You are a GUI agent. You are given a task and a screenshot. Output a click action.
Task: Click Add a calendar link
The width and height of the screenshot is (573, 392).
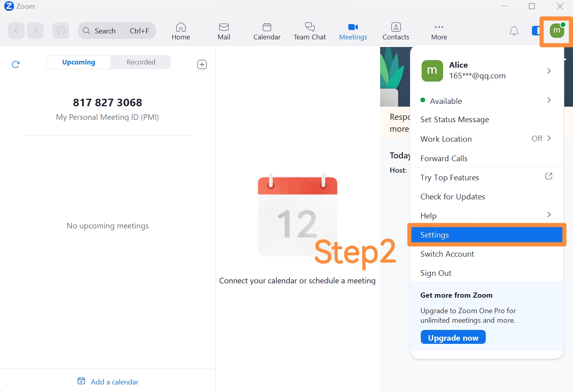coord(115,382)
